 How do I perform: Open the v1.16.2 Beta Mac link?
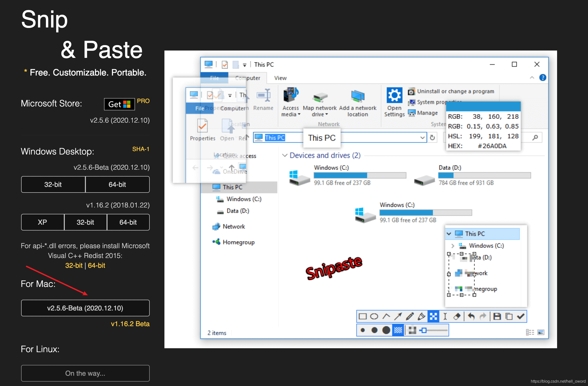point(130,324)
